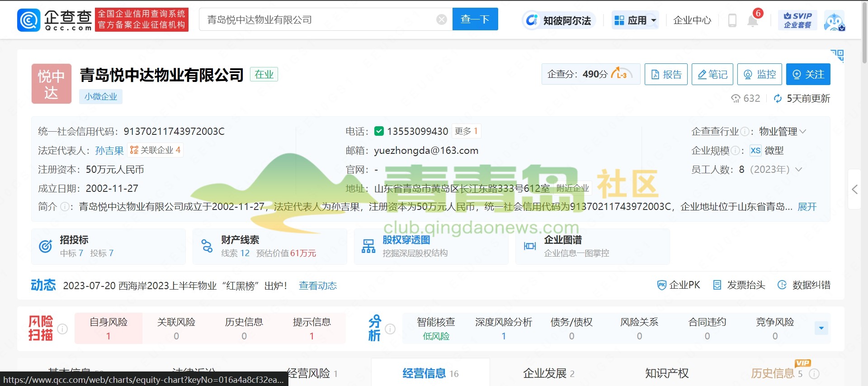Select 关联风险 0 tab

tap(176, 328)
